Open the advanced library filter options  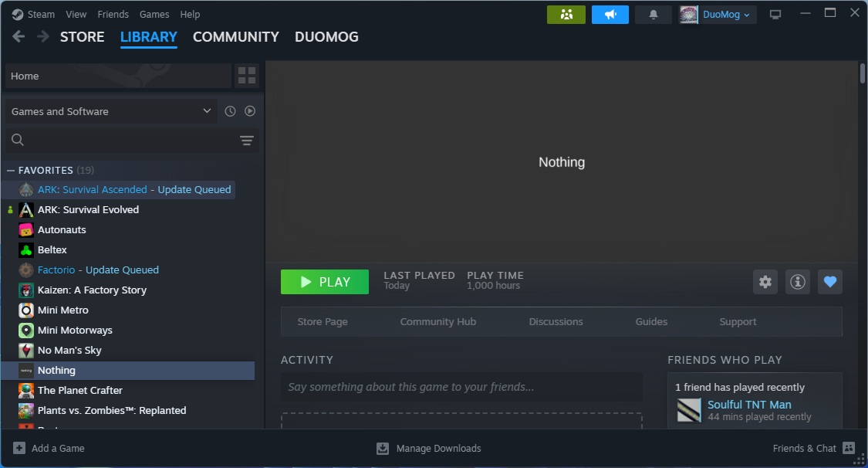click(247, 141)
